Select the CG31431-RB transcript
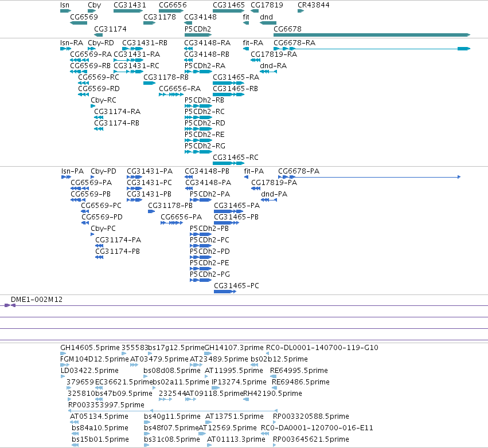Viewport: 488px width, 448px height. coord(132,49)
